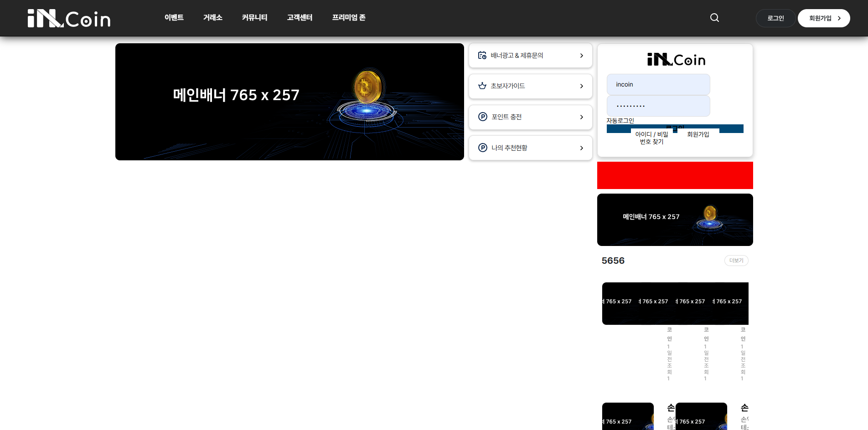Click the 더보기 button next to 5656
Image resolution: width=868 pixels, height=430 pixels.
tap(736, 261)
